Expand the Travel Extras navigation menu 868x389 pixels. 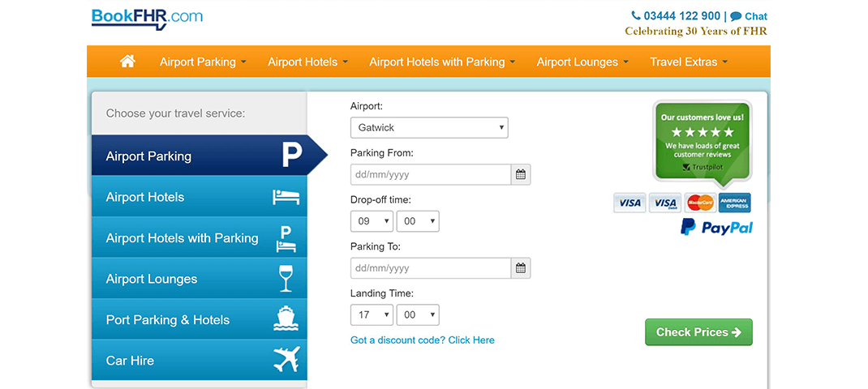tap(689, 62)
